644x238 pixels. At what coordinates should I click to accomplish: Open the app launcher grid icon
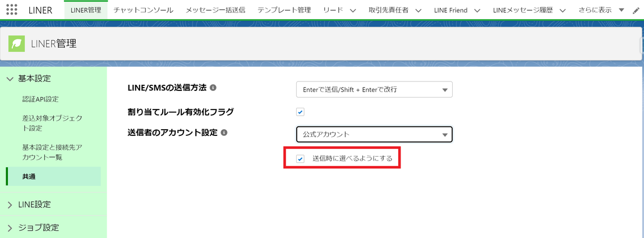(12, 10)
